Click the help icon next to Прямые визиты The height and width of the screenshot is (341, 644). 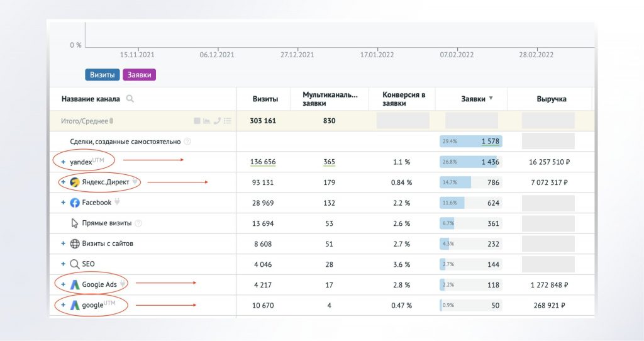(138, 223)
